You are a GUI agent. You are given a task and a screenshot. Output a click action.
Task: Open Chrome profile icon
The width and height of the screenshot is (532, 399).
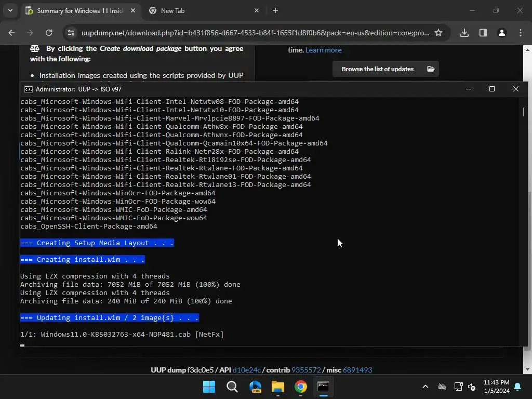[501, 33]
